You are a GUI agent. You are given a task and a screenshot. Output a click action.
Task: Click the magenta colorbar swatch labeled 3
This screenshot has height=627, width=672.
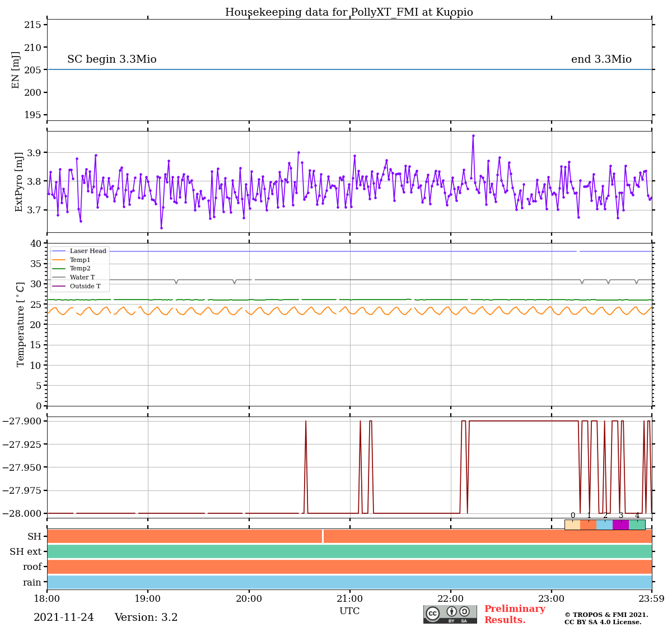pyautogui.click(x=620, y=525)
